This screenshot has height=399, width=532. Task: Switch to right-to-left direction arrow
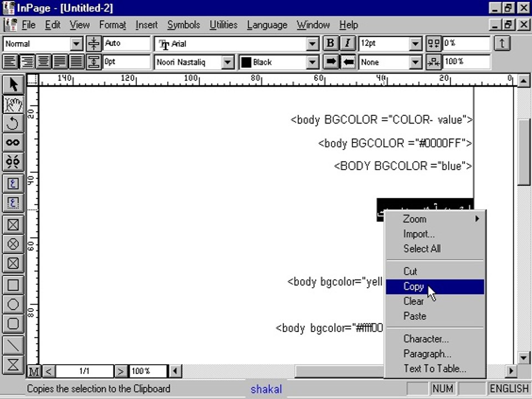(x=348, y=62)
